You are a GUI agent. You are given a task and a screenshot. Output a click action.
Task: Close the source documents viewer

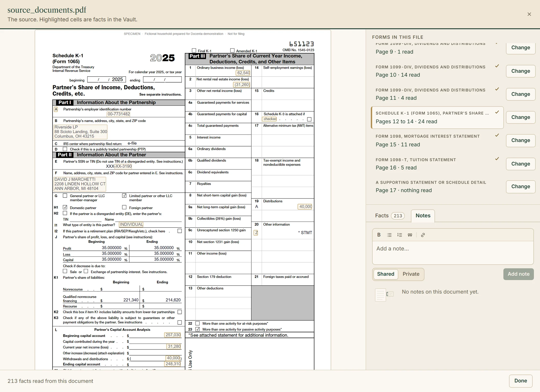coord(529,14)
